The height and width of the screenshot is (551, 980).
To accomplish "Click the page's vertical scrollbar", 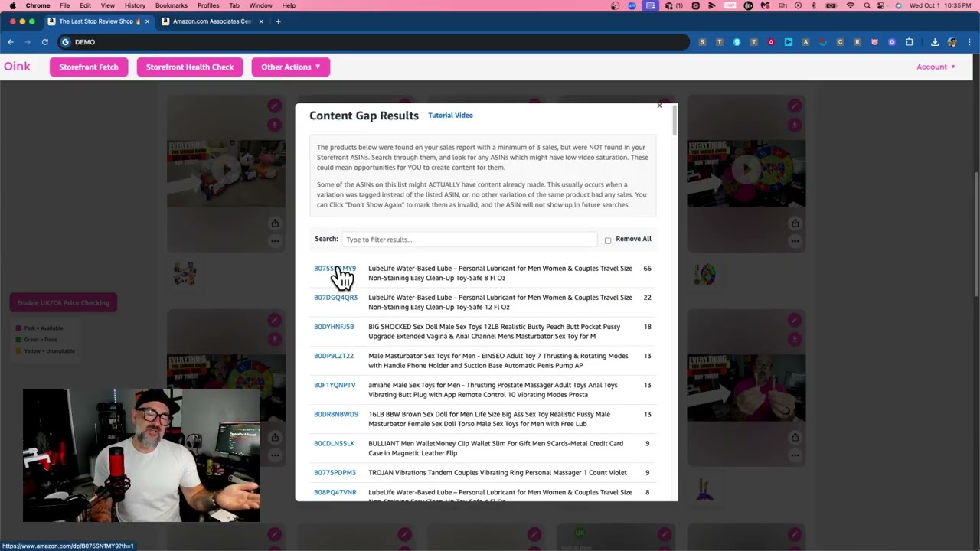I will pos(976,233).
